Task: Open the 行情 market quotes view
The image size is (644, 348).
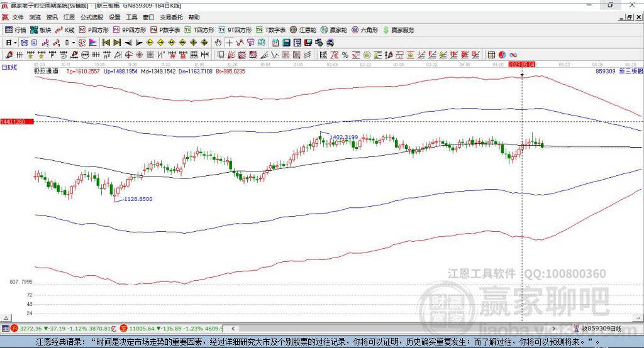Action: click(x=15, y=30)
